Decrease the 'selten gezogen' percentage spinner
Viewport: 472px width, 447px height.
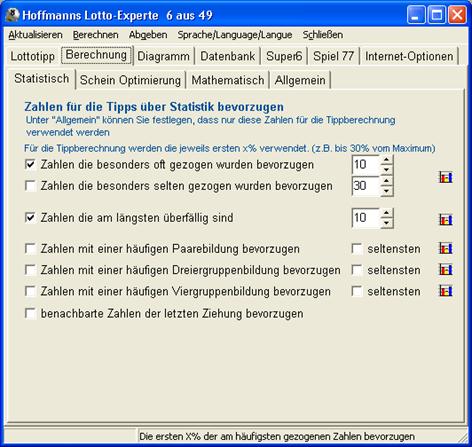(386, 191)
